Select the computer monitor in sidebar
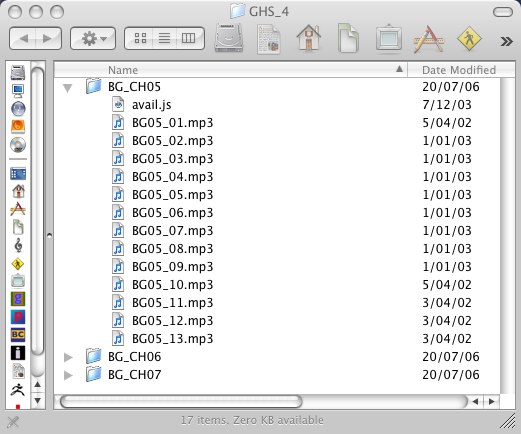 coord(18,91)
